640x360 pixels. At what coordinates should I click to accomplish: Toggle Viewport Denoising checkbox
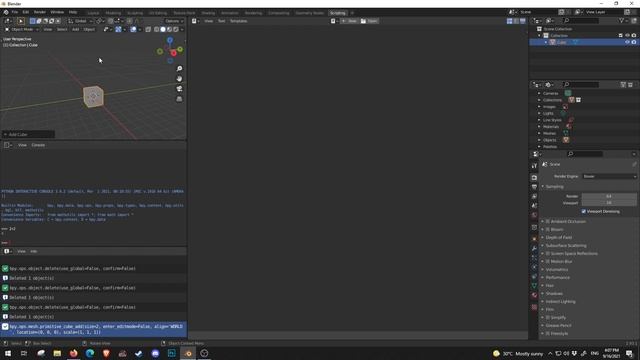tap(584, 211)
